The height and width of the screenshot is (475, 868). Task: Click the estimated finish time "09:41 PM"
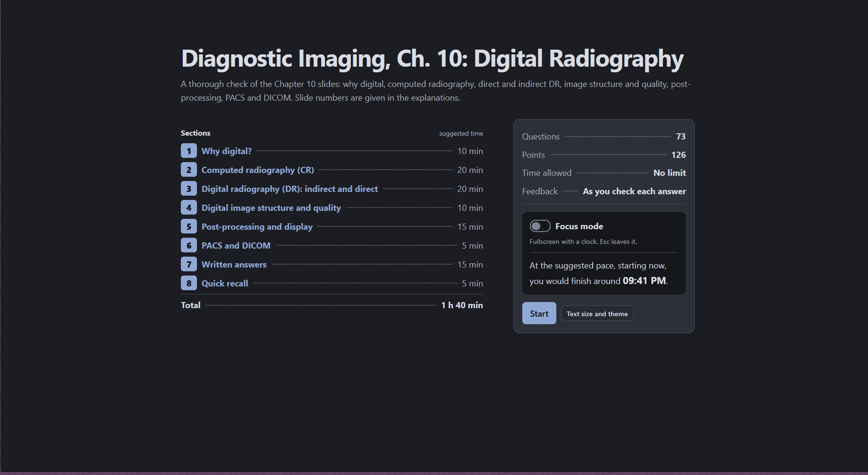pyautogui.click(x=644, y=280)
